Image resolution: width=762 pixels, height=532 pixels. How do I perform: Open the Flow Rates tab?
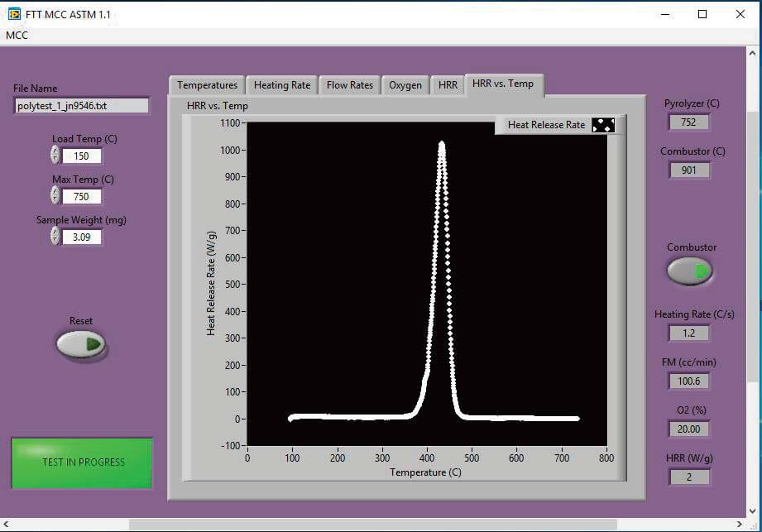(350, 85)
